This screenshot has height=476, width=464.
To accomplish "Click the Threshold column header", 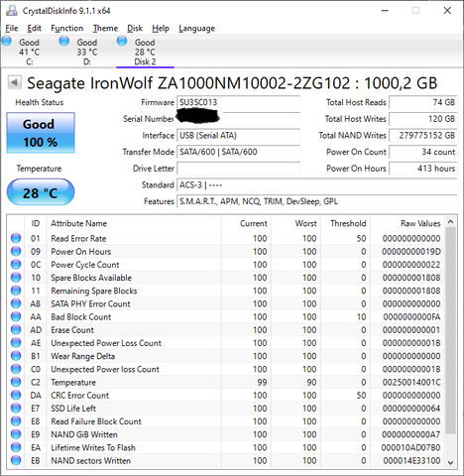I will click(346, 223).
